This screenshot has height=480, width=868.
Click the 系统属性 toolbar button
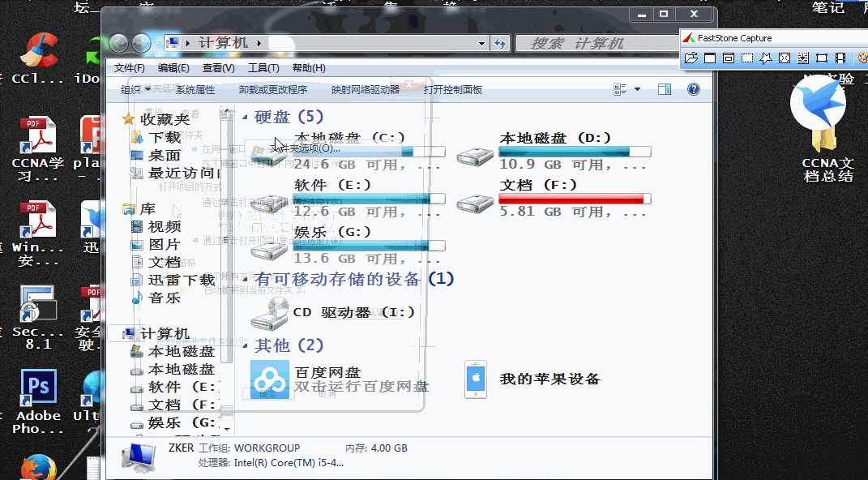tap(195, 90)
